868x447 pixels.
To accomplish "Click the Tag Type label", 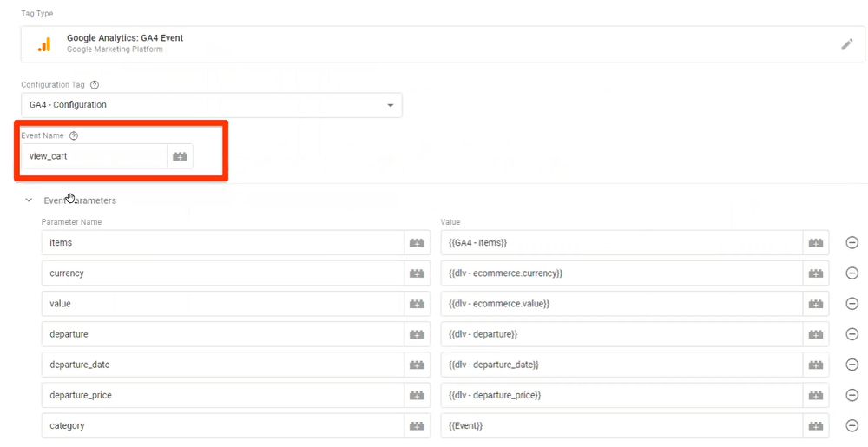I will tap(37, 13).
